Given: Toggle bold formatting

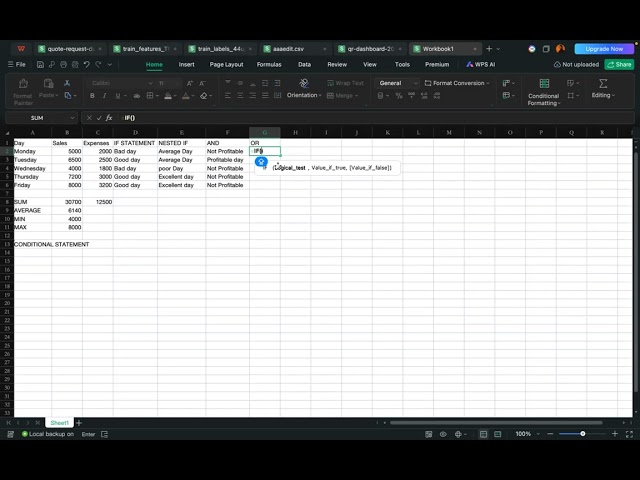Looking at the screenshot, I should click(92, 96).
